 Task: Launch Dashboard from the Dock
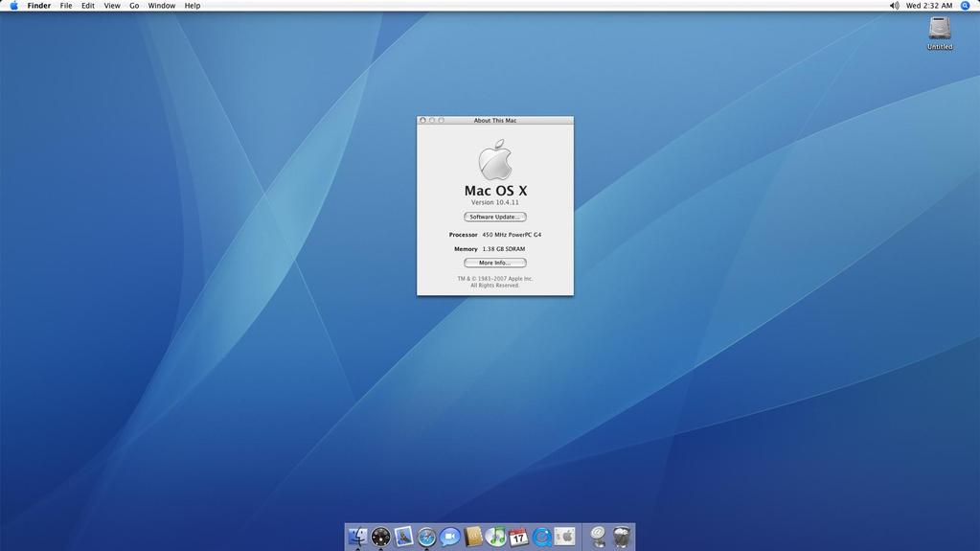click(380, 537)
